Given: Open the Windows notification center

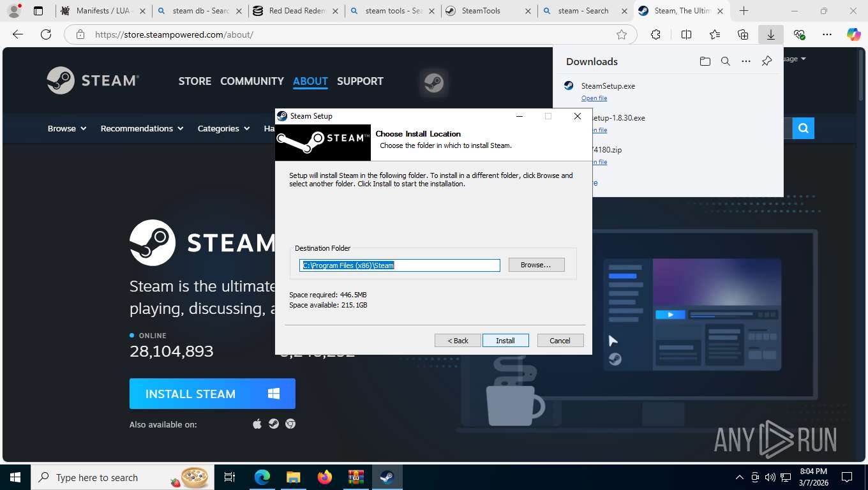Looking at the screenshot, I should pyautogui.click(x=847, y=477).
